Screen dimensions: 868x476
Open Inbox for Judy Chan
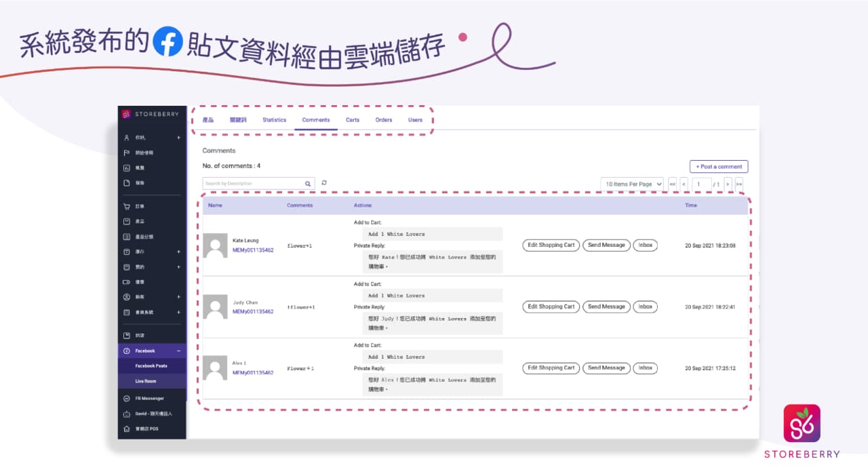[646, 306]
